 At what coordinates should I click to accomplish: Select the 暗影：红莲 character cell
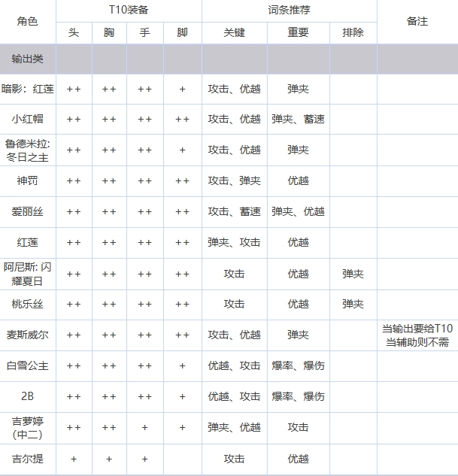pos(27,89)
